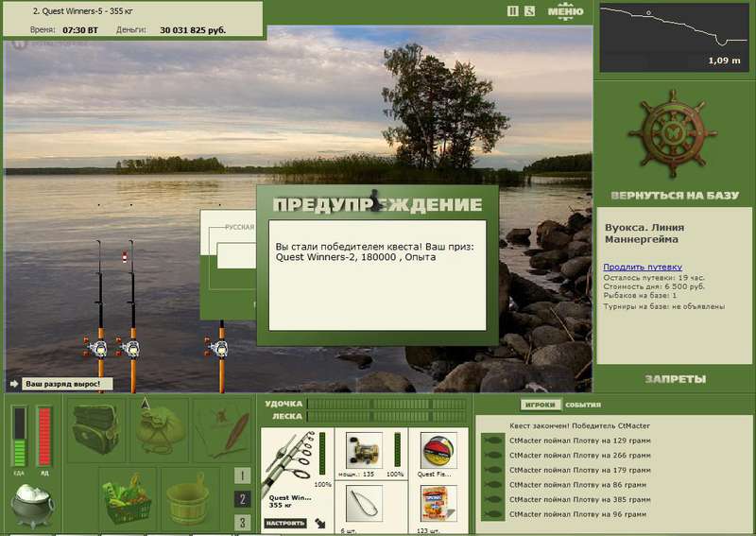Click the ЛЕСКА line tension bar

coord(387,416)
